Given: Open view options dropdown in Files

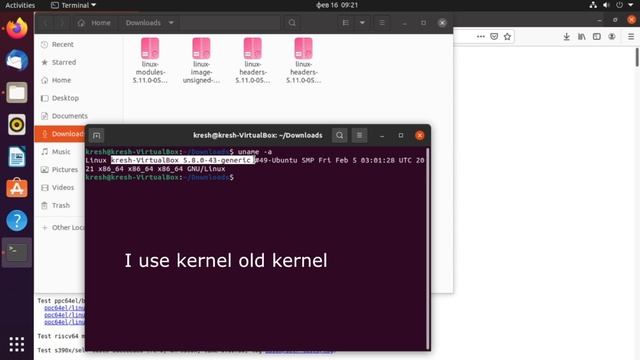Looking at the screenshot, I should [362, 23].
